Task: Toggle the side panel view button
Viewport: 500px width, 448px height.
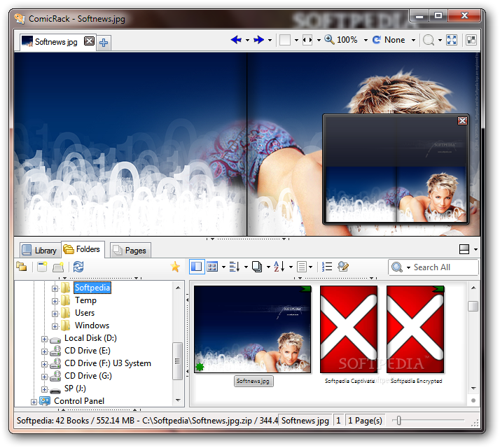Action: click(196, 267)
